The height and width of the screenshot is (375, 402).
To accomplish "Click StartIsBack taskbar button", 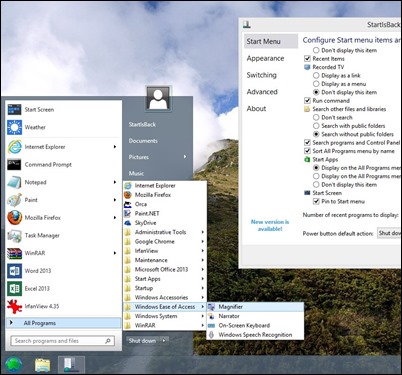I will pyautogui.click(x=71, y=365).
